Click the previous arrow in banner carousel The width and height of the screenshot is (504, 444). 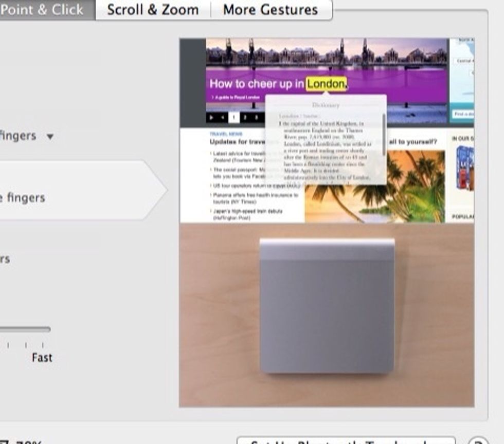click(222, 118)
